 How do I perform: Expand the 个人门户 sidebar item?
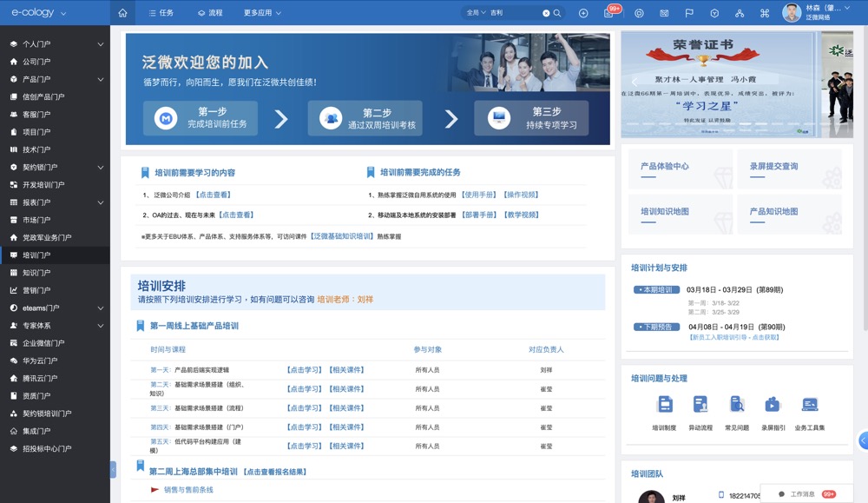pyautogui.click(x=101, y=43)
